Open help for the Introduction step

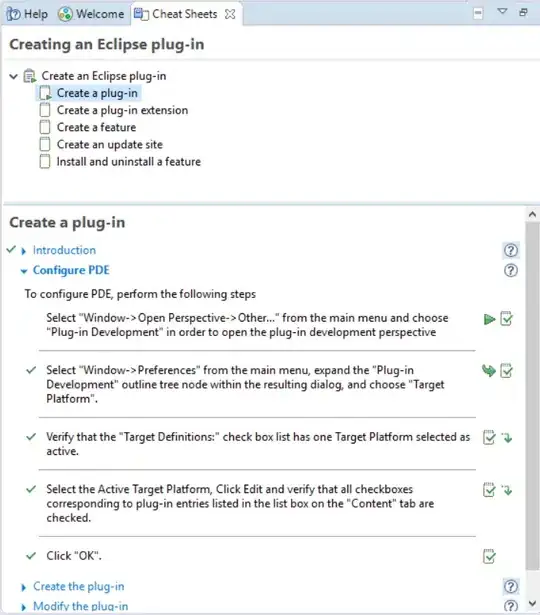tap(511, 250)
